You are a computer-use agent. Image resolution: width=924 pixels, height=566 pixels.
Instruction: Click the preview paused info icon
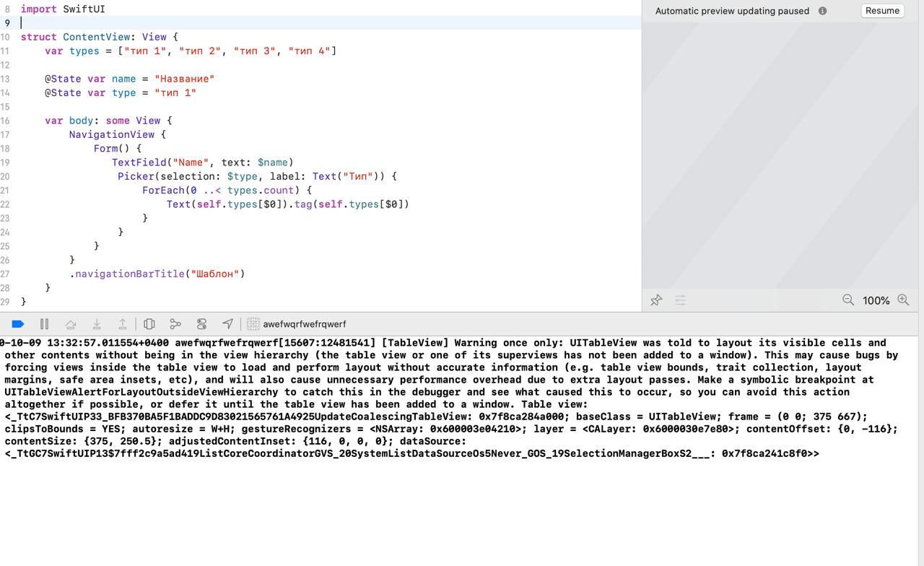click(822, 11)
